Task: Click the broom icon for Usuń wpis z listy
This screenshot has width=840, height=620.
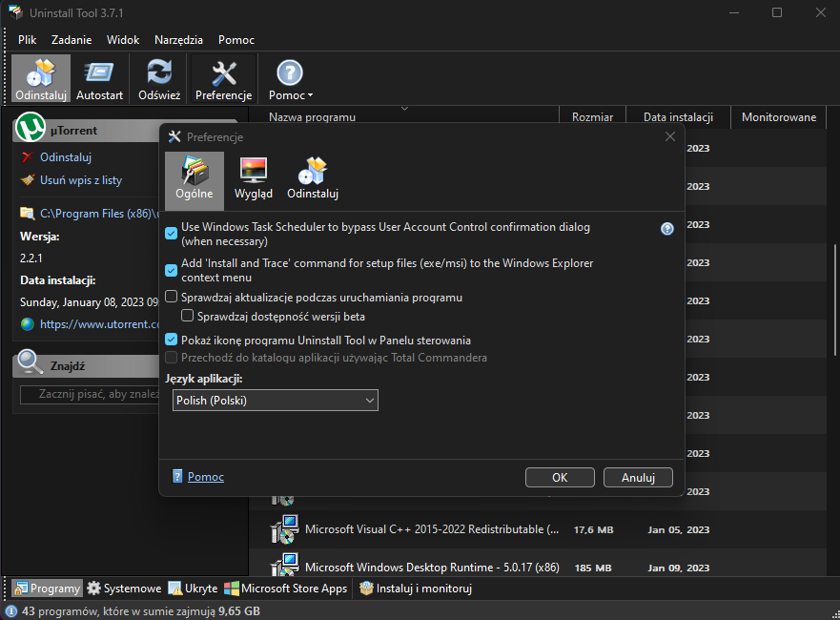Action: coord(28,180)
